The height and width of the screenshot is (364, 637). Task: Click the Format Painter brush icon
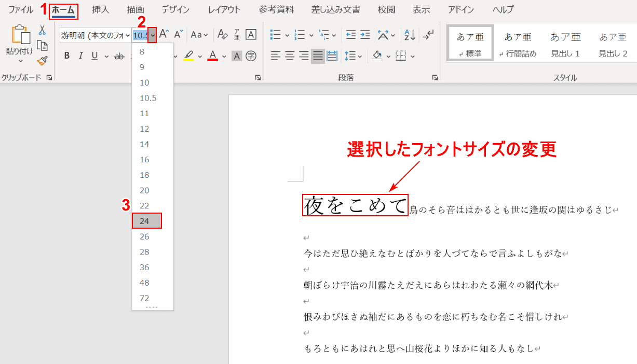(43, 61)
